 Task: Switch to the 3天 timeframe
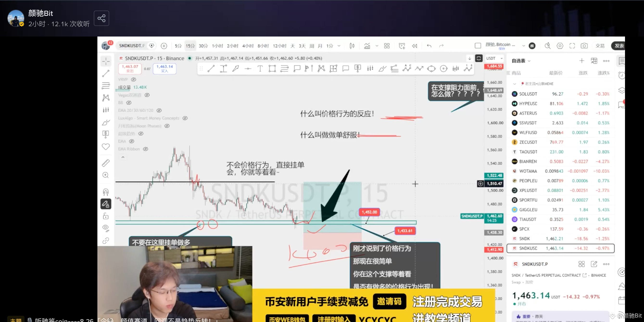tap(302, 46)
